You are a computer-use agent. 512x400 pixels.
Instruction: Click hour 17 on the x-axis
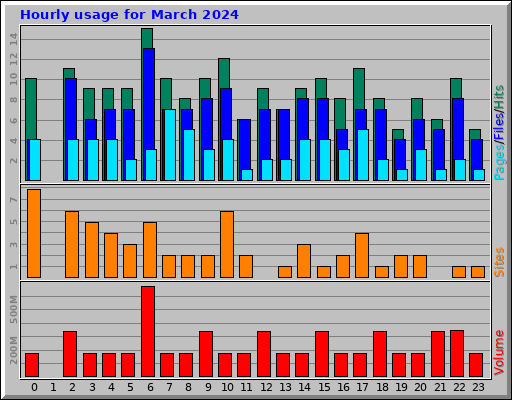pyautogui.click(x=362, y=387)
